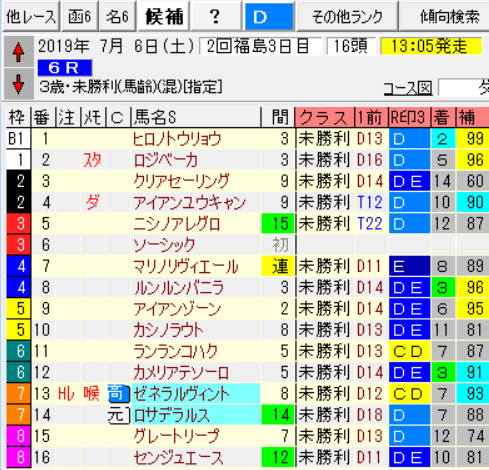Image resolution: width=489 pixels, height=470 pixels.
Task: Toggle the 注 cell for ロジベーカ
Action: tap(68, 160)
